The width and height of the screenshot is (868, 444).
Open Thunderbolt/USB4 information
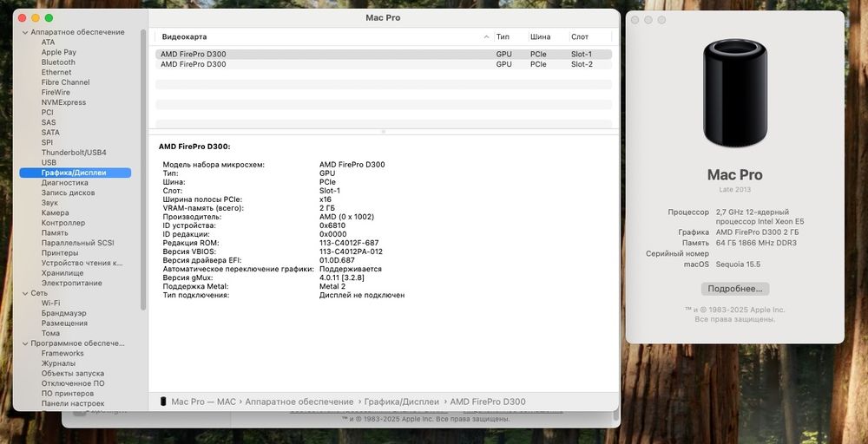tap(74, 152)
